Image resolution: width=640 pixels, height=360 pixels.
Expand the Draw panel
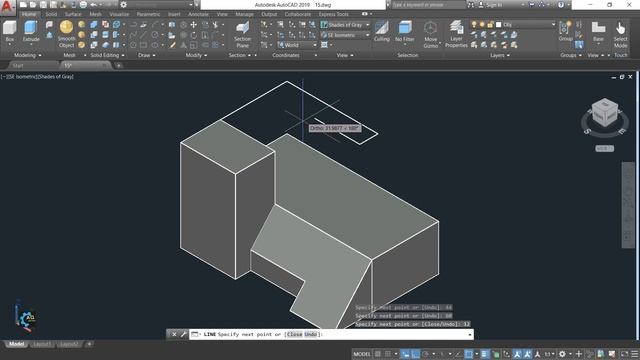click(147, 55)
